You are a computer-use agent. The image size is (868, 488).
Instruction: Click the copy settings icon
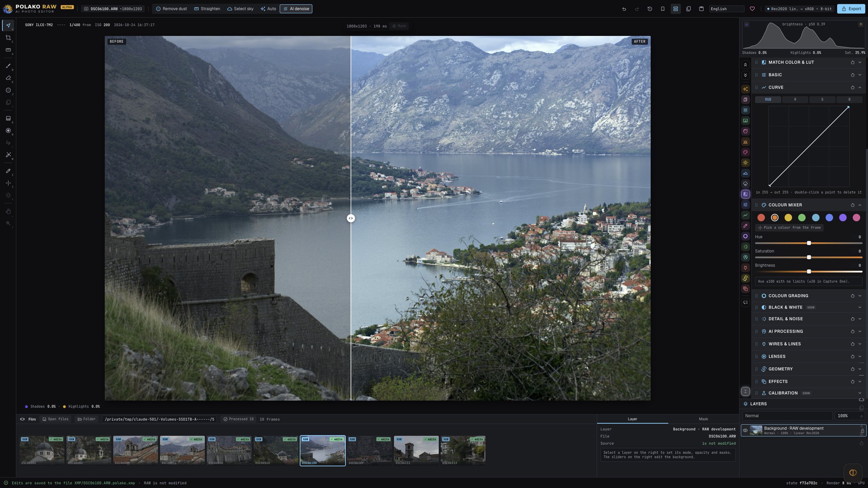(x=688, y=9)
